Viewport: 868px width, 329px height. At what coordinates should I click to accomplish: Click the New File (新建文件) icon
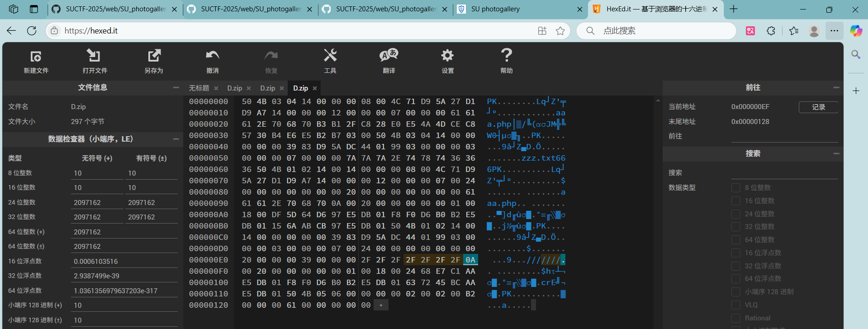click(x=36, y=56)
